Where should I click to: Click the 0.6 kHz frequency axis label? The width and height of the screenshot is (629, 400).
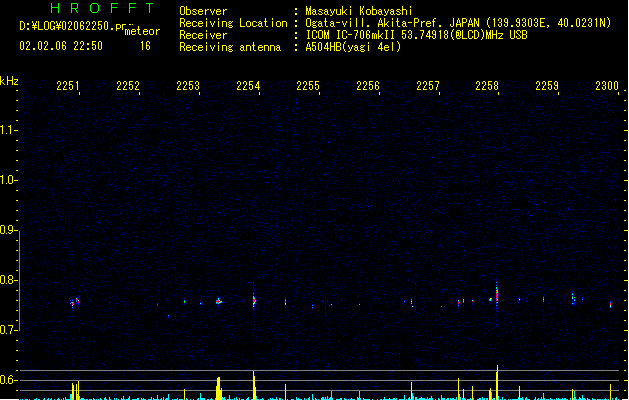tap(8, 380)
